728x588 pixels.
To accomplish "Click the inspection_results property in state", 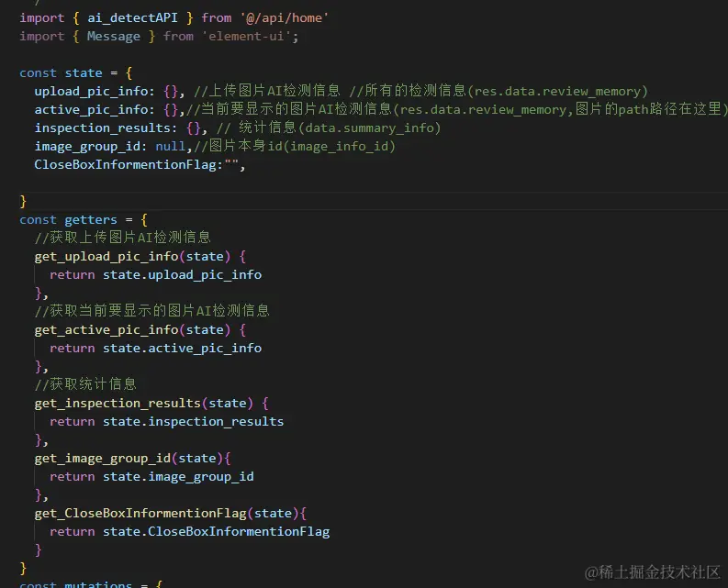I will [x=102, y=128].
